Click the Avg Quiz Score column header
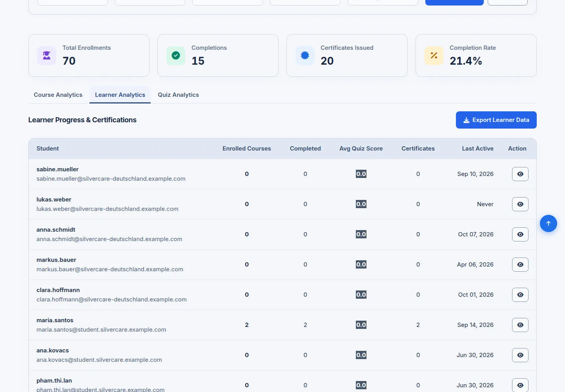The height and width of the screenshot is (392, 565). point(361,149)
